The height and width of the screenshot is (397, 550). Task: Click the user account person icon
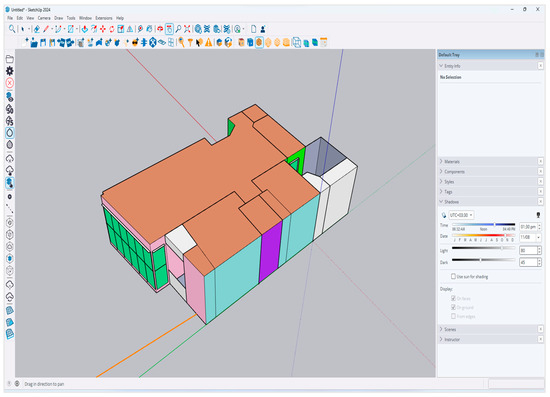(x=263, y=29)
